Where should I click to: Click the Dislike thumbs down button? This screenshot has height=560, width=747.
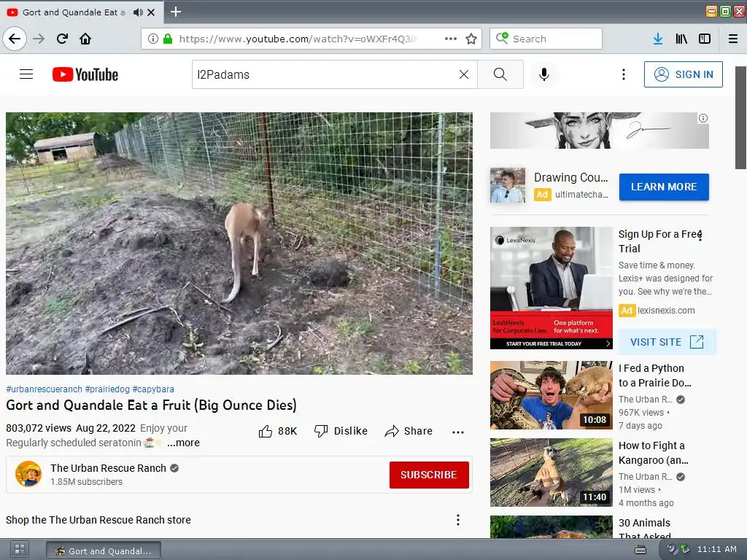pos(341,431)
